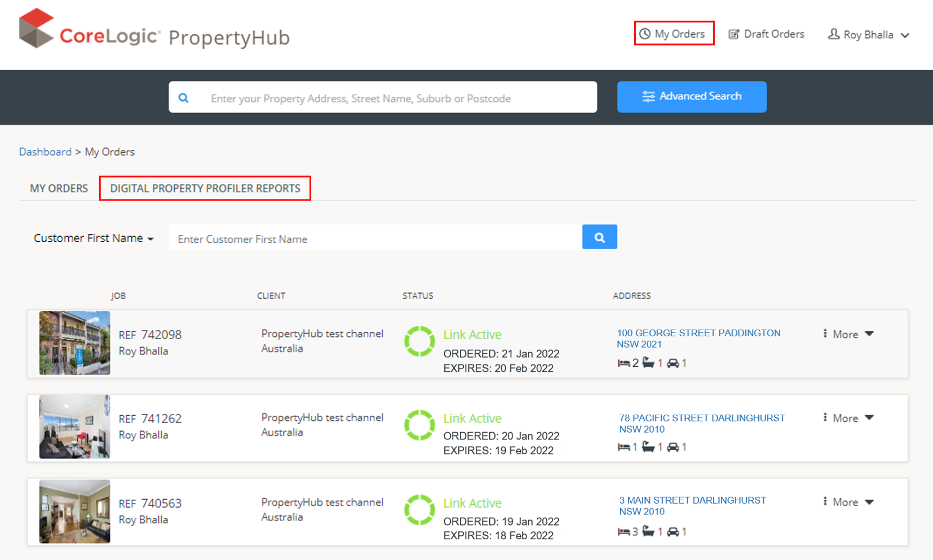Switch to the MY ORDERS tab

[59, 188]
